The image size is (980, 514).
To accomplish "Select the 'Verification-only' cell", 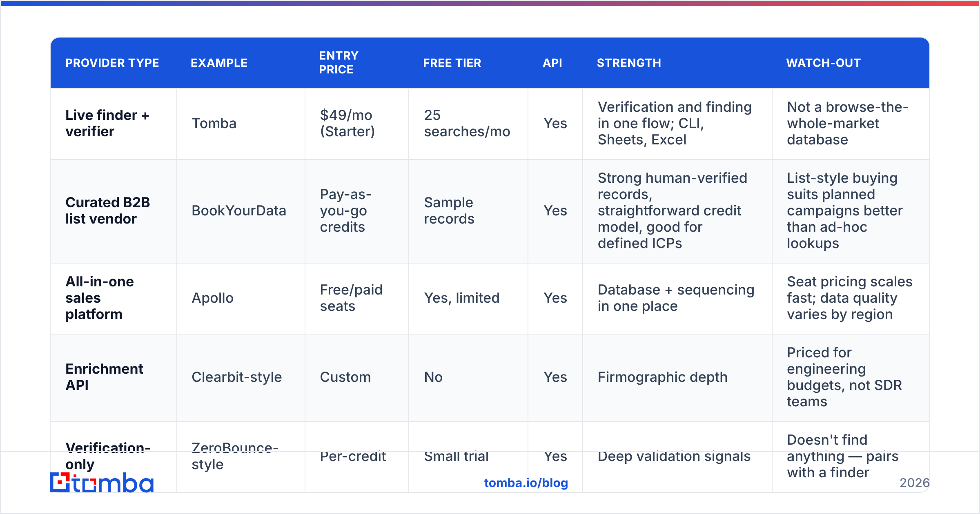I will pos(114,456).
